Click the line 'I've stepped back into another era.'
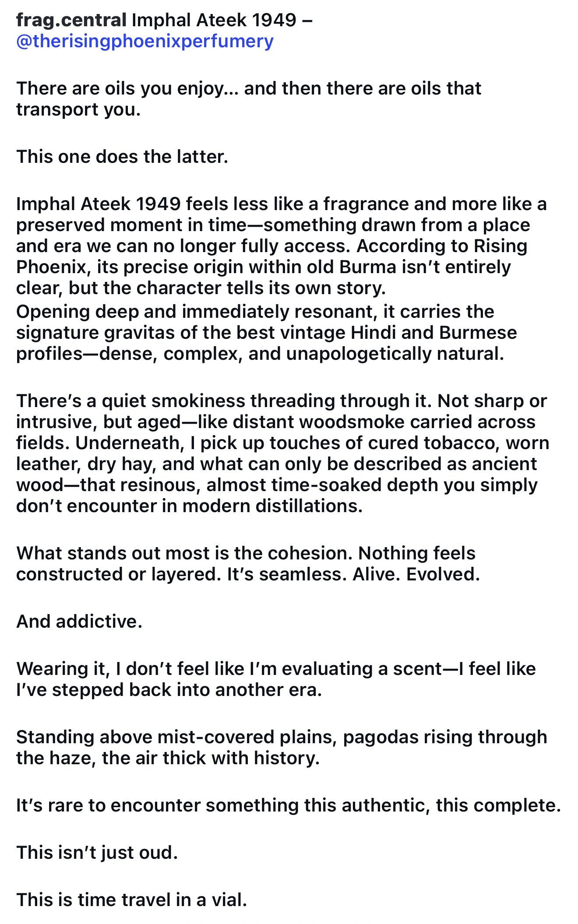The image size is (578, 924). pyautogui.click(x=169, y=690)
